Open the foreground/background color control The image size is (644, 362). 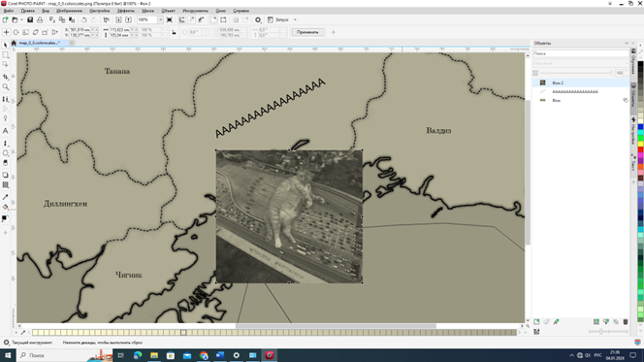click(x=5, y=218)
